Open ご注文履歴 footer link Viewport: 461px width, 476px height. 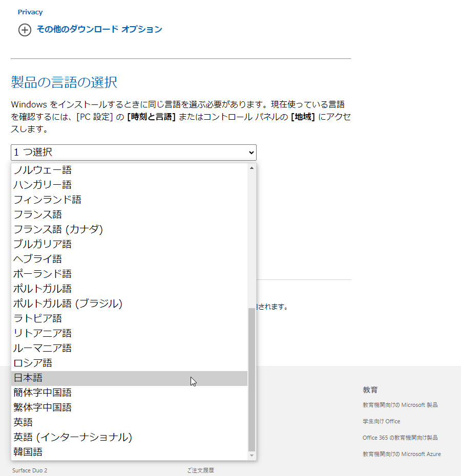pos(201,470)
